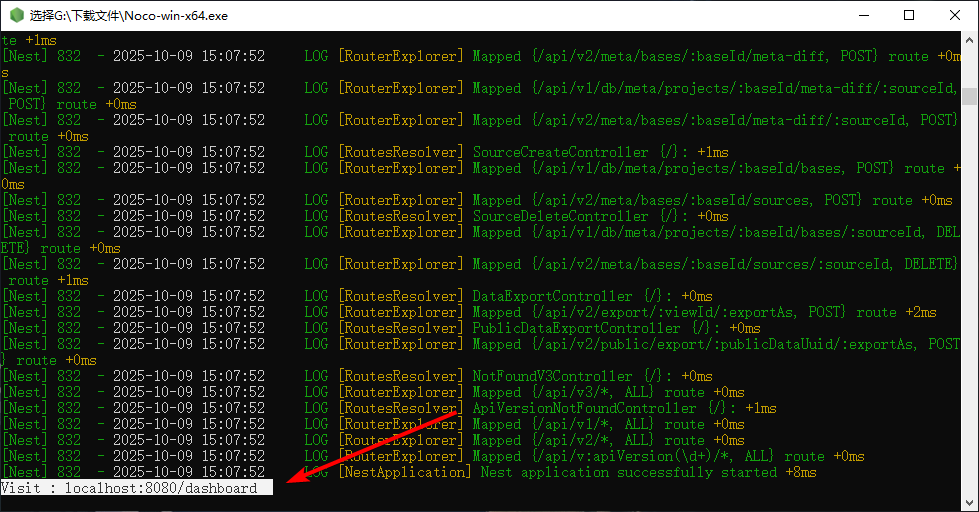Click the highlighted "Visit :" text

pos(28,488)
